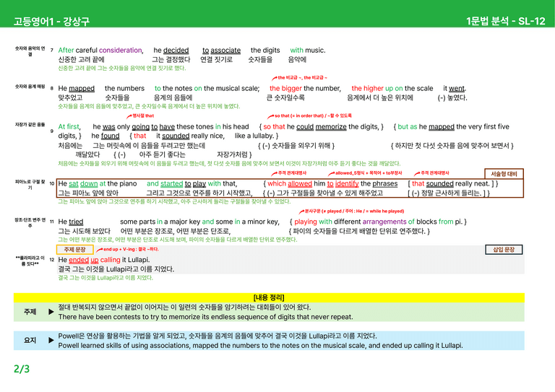
Task: Click the page number 2/3
Action: (22, 369)
